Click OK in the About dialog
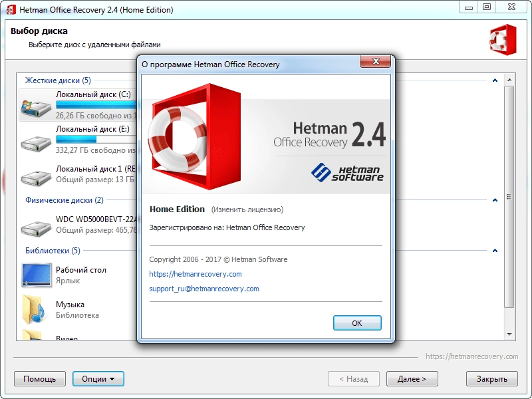Viewport: 532px width, 399px height. 357,323
